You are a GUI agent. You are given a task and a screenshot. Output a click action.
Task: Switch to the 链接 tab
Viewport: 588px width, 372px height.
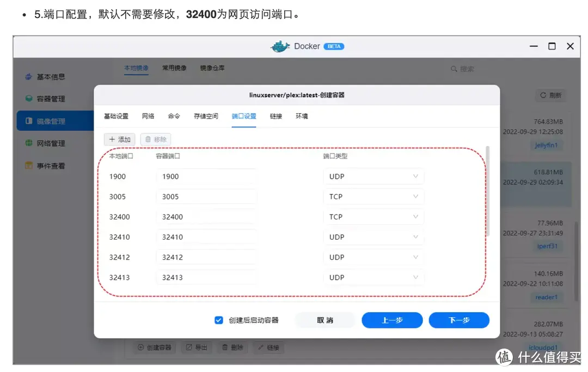tap(276, 116)
